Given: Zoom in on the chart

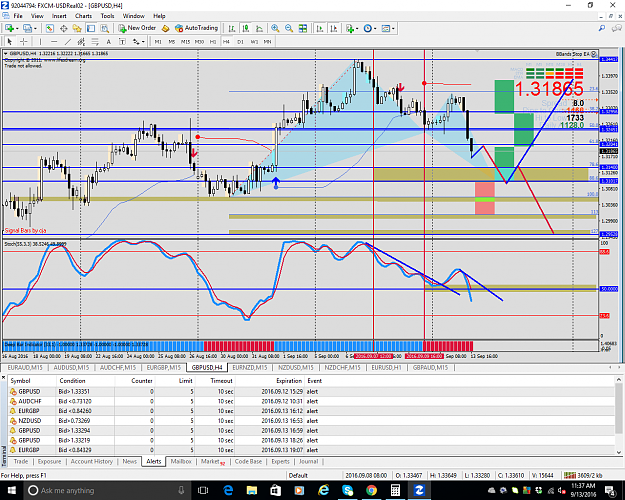Looking at the screenshot, I should point(275,28).
